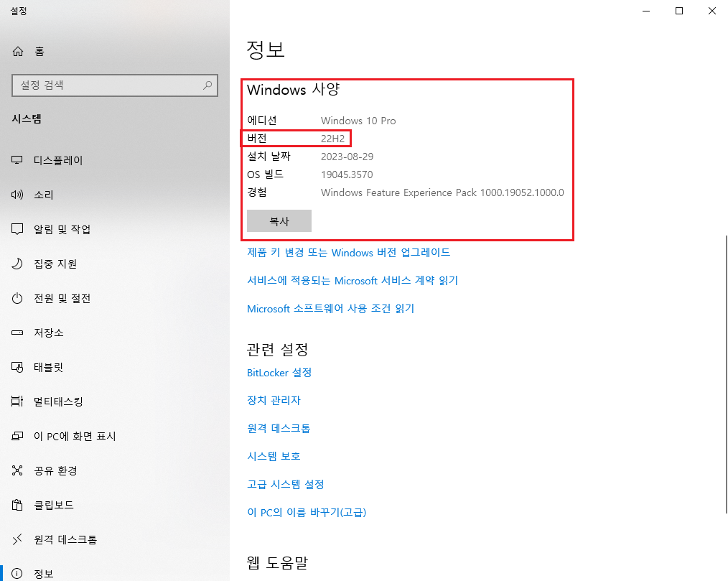The width and height of the screenshot is (728, 581).
Task: Click the 태블릿 label in sidebar
Action: point(48,367)
